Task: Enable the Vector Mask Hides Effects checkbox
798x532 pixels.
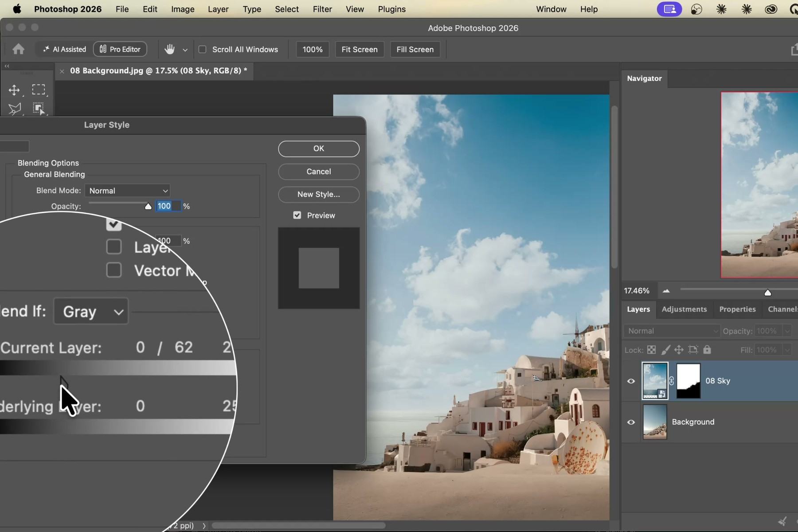Action: [x=114, y=270]
